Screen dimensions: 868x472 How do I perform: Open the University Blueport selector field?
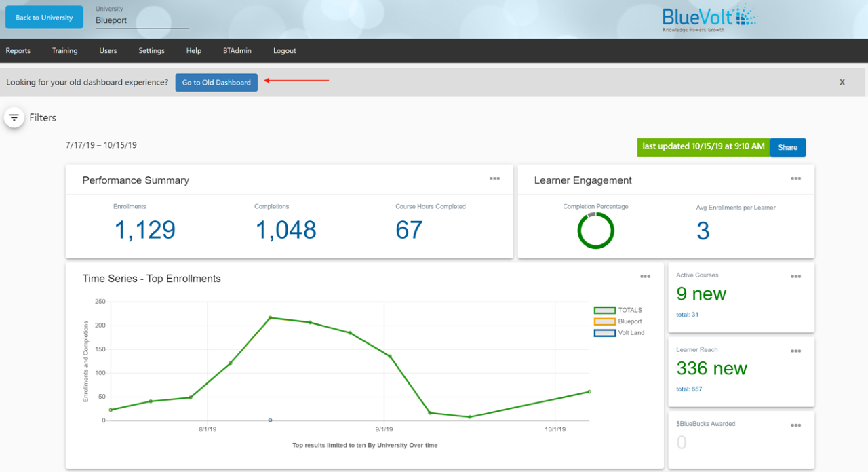tap(142, 20)
